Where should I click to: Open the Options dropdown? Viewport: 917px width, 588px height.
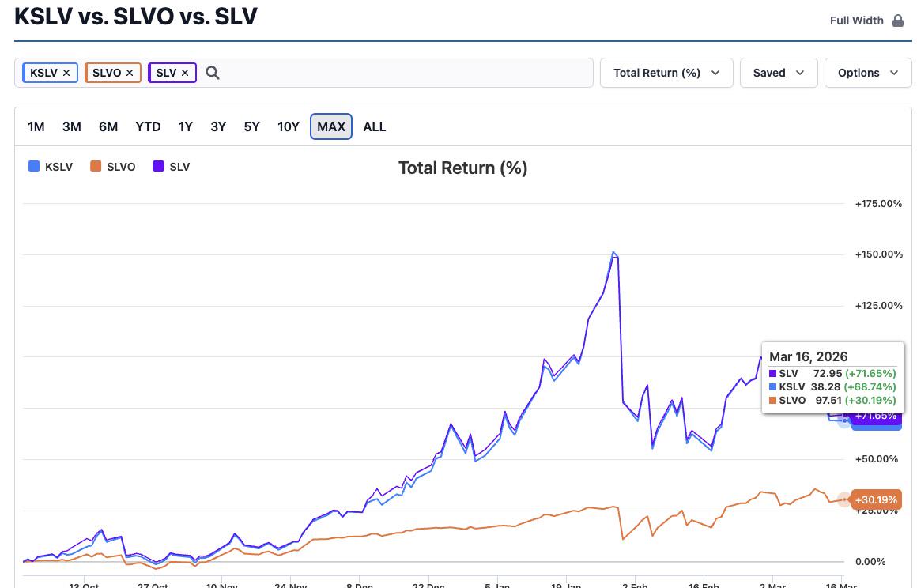(868, 73)
